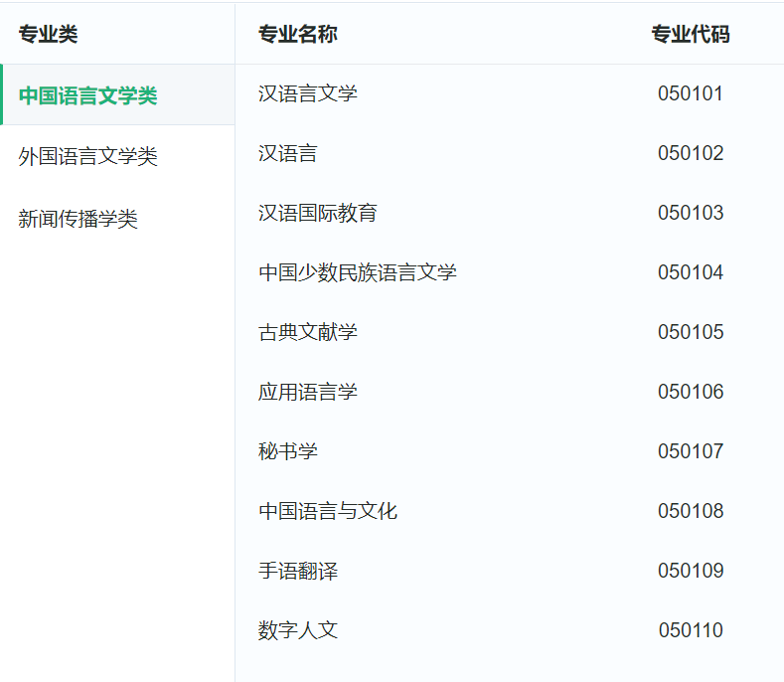Choose the 手语翻译 major
Image resolution: width=784 pixels, height=682 pixels.
click(297, 571)
